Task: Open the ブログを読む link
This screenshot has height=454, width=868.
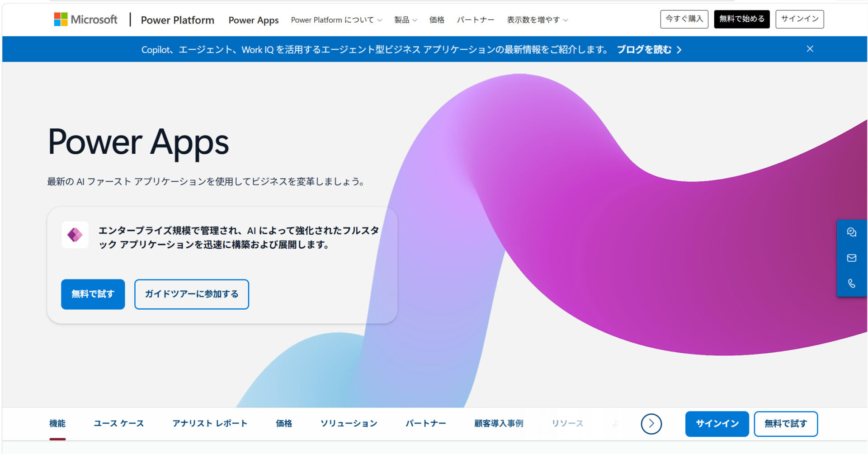Action: coord(649,49)
